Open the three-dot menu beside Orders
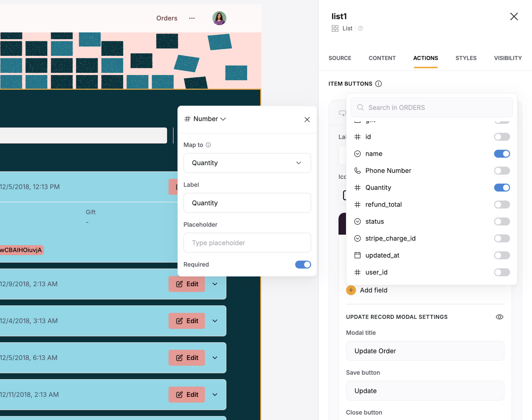Viewport: 532px width, 420px height. [192, 18]
